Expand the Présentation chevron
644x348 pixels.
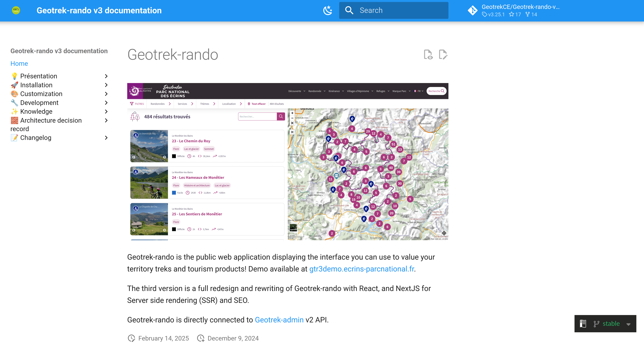tap(106, 76)
